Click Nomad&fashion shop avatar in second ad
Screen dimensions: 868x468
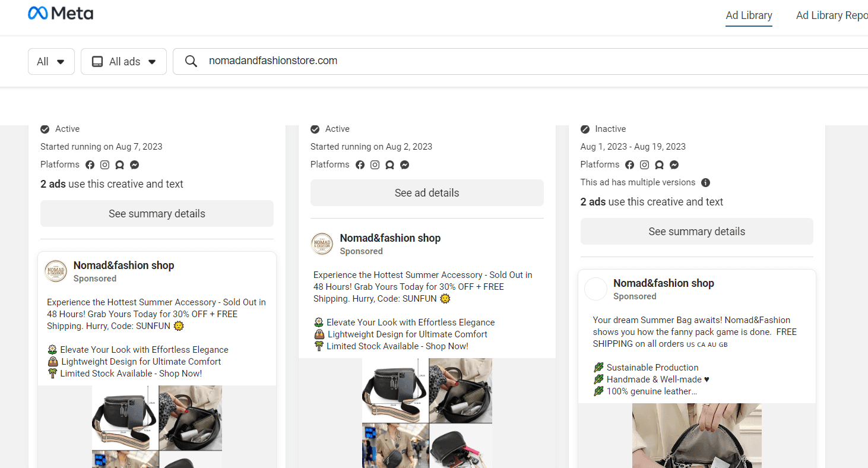(322, 244)
